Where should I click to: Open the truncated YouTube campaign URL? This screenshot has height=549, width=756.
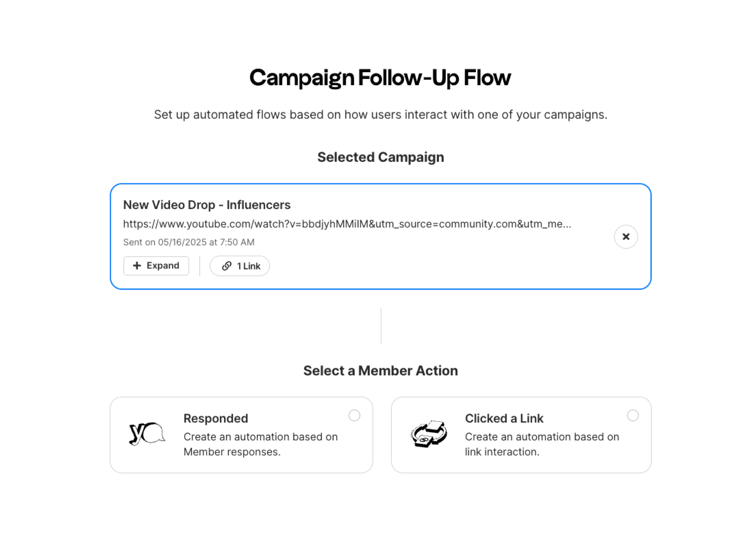347,224
